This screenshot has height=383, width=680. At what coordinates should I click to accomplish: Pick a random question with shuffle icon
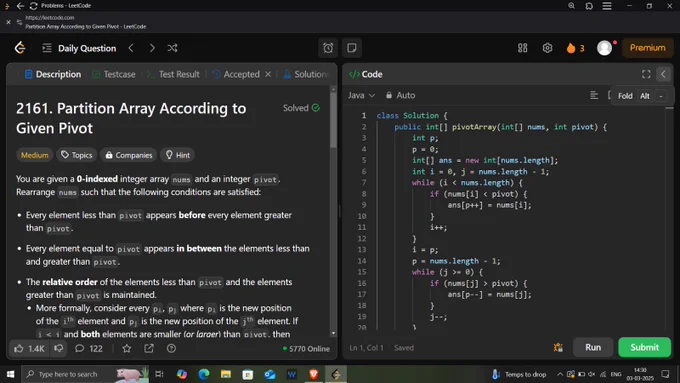click(172, 48)
